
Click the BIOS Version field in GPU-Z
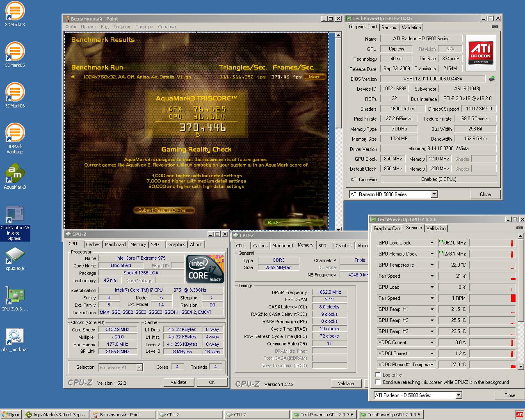coord(433,79)
